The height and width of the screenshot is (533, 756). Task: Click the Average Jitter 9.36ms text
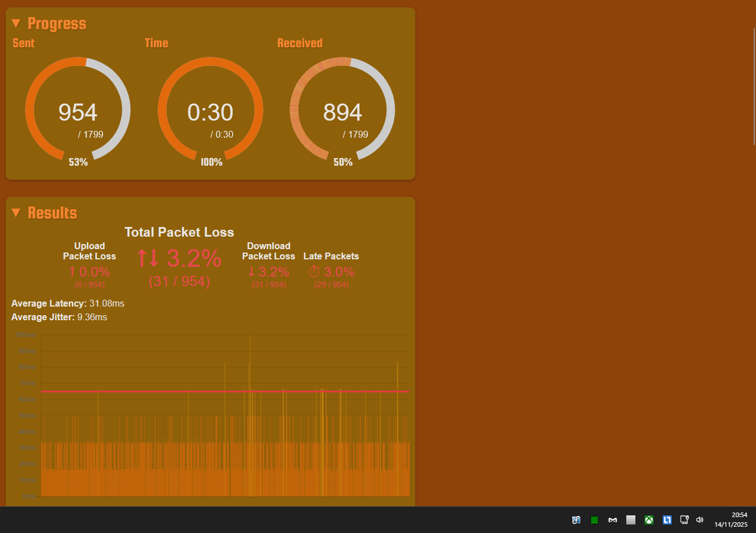click(x=59, y=317)
